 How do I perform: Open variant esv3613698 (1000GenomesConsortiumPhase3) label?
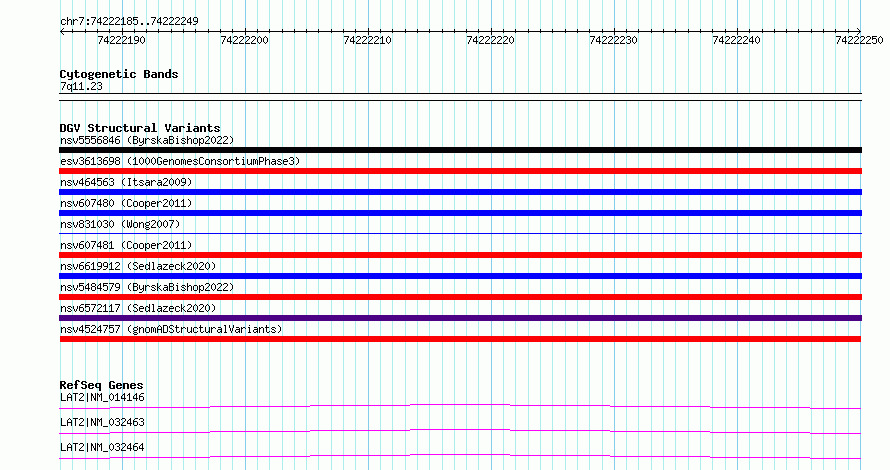(x=180, y=161)
